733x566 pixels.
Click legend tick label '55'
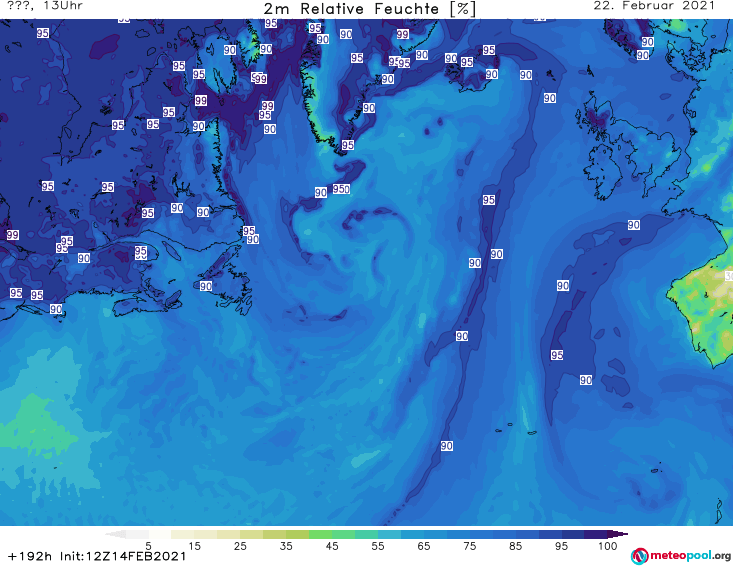[x=378, y=546]
